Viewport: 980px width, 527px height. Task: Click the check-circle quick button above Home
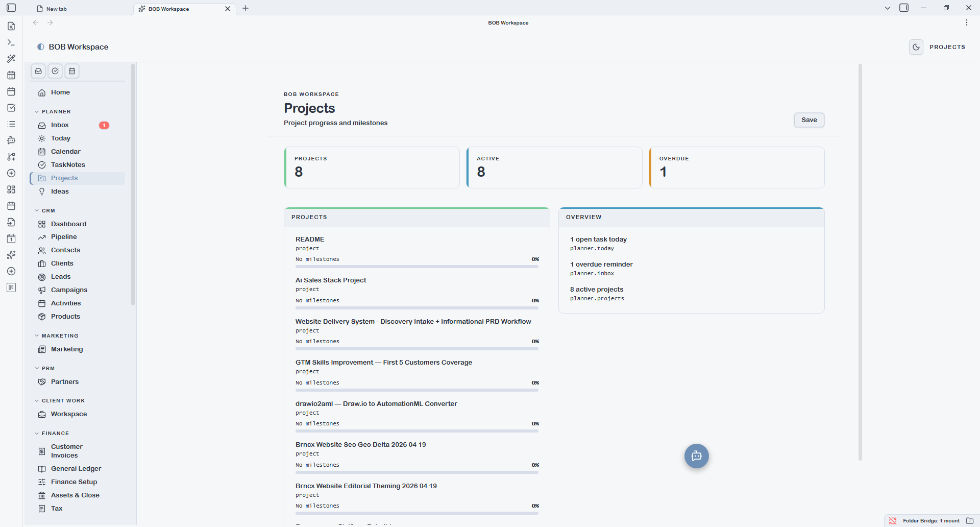(x=55, y=71)
